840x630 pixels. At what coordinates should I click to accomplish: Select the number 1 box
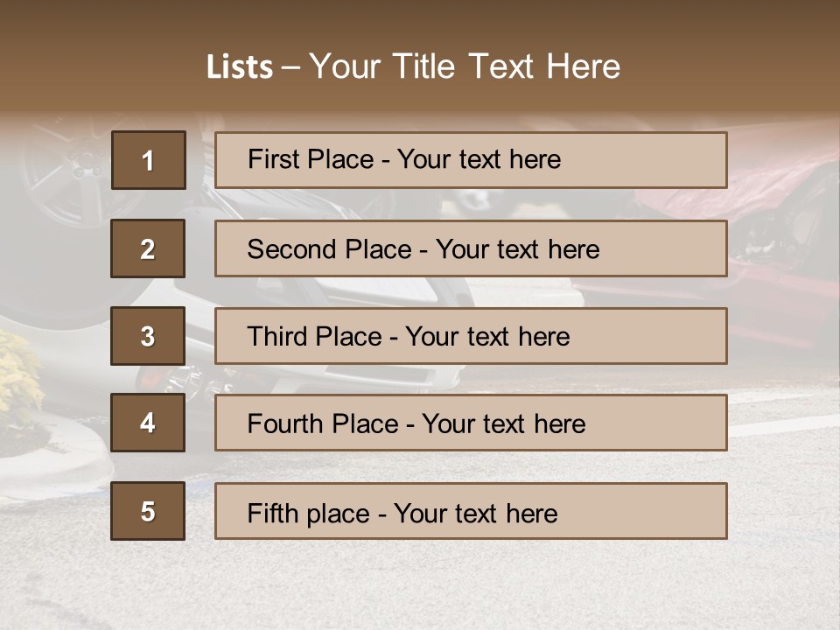(x=148, y=160)
